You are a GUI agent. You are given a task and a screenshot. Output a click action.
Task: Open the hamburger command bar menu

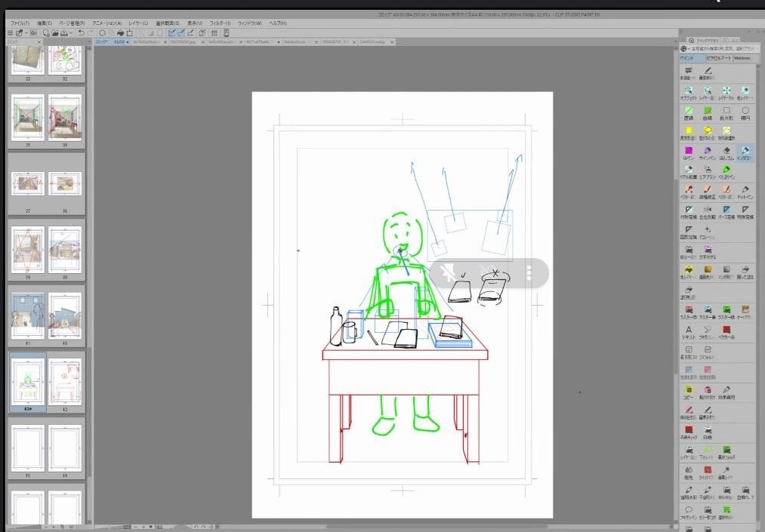click(x=10, y=33)
